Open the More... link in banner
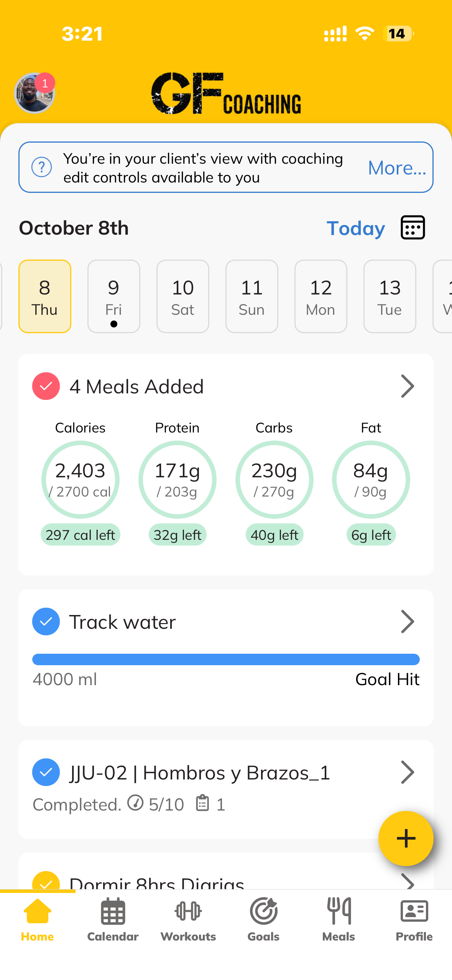Viewport: 452px width, 980px height. click(397, 168)
